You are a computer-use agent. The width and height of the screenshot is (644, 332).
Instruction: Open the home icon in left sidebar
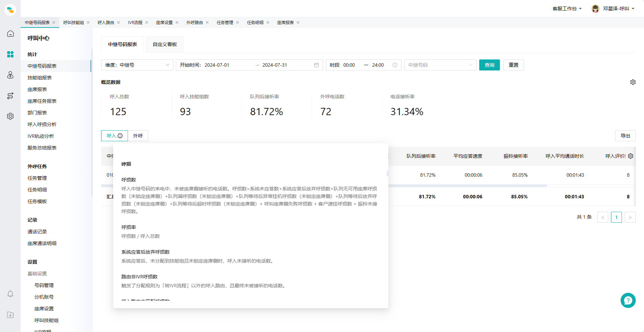click(10, 33)
